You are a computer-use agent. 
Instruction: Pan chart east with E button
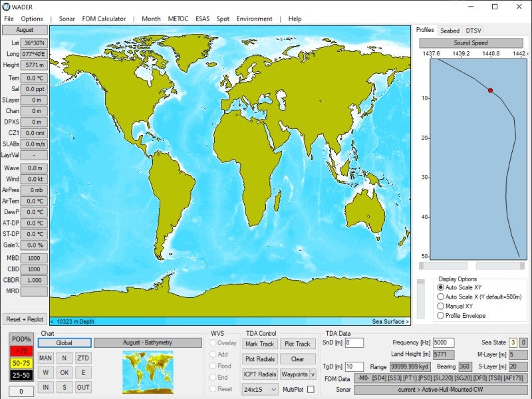(83, 372)
